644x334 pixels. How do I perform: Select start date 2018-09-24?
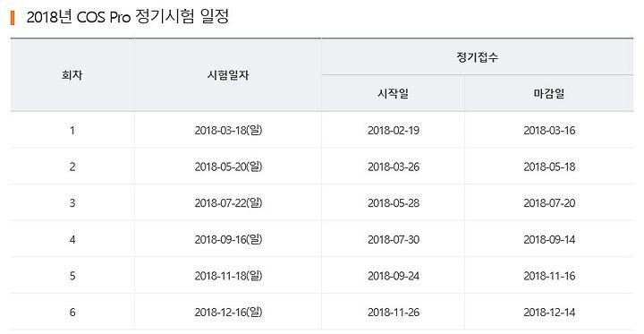[x=394, y=276]
